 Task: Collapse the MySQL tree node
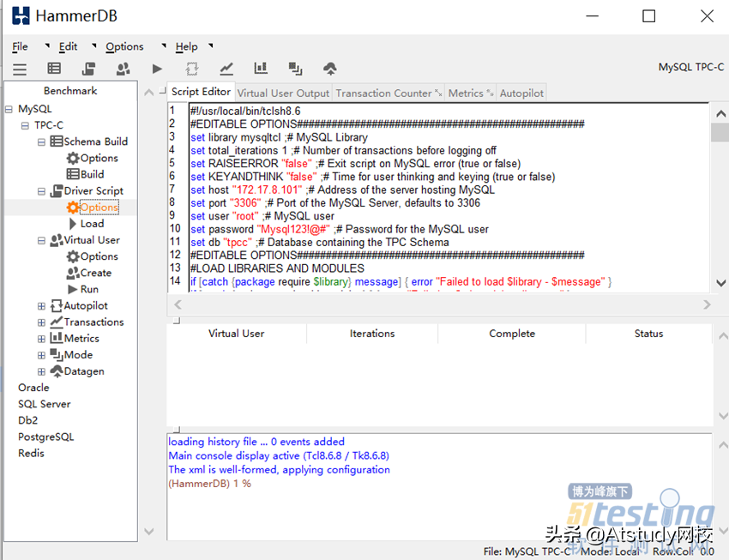[9, 109]
